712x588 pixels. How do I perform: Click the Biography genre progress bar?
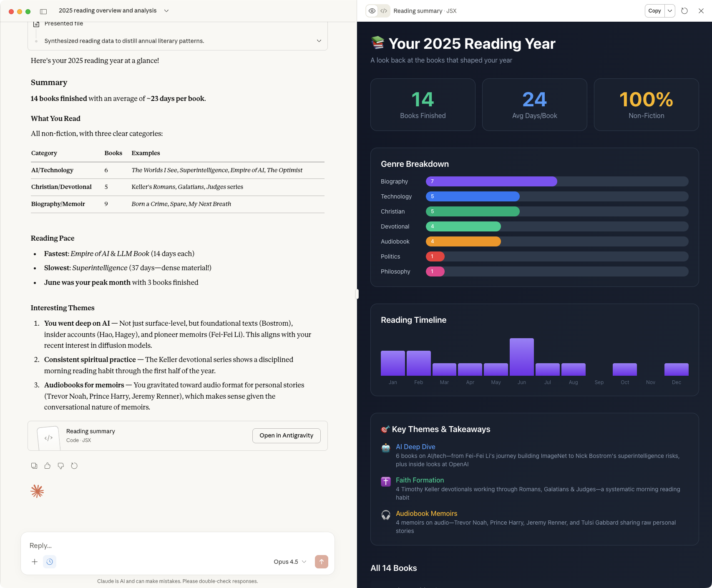click(x=491, y=181)
